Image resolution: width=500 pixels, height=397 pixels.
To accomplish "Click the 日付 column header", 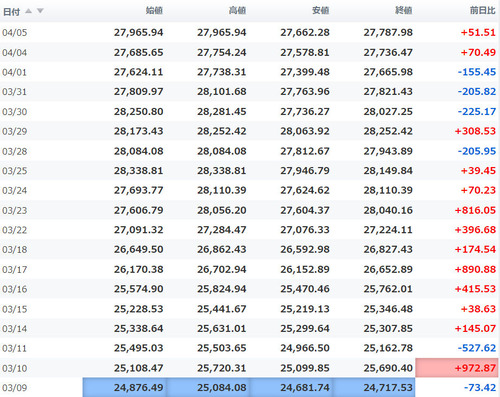I will [x=11, y=12].
